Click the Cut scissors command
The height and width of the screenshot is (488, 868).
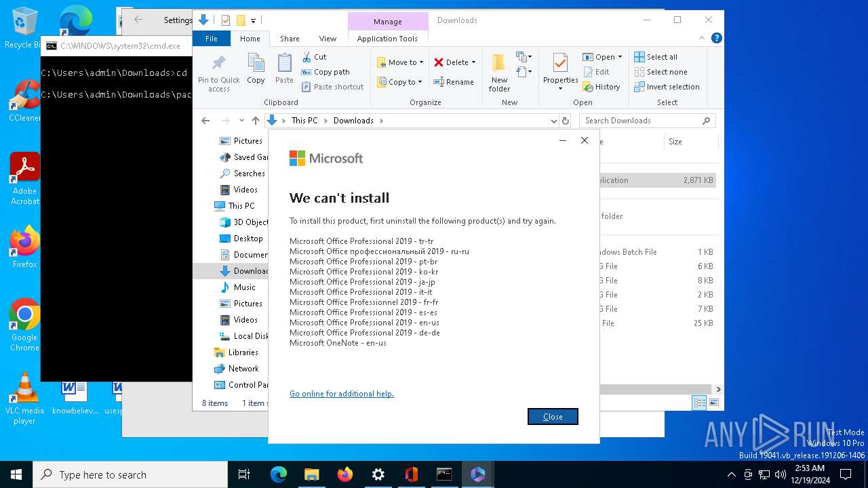click(x=315, y=57)
